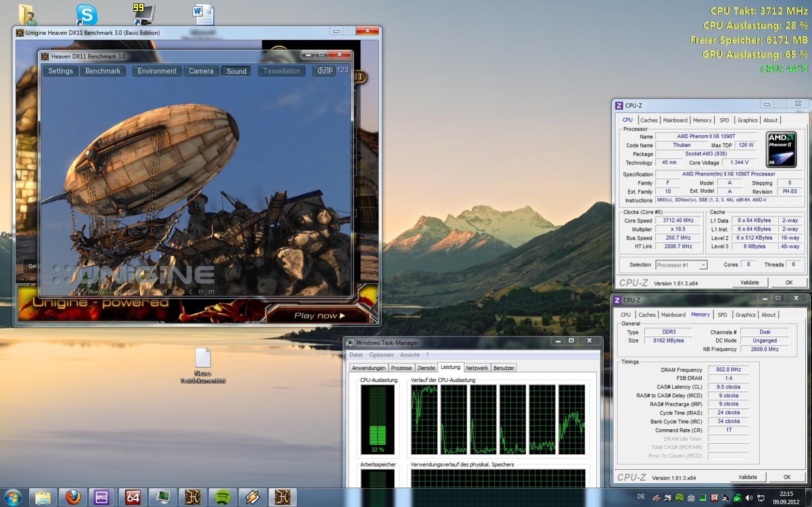The width and height of the screenshot is (812, 507).
Task: Click the Heaven taskbar button between Task Manager and Spotify
Action: coord(192,497)
